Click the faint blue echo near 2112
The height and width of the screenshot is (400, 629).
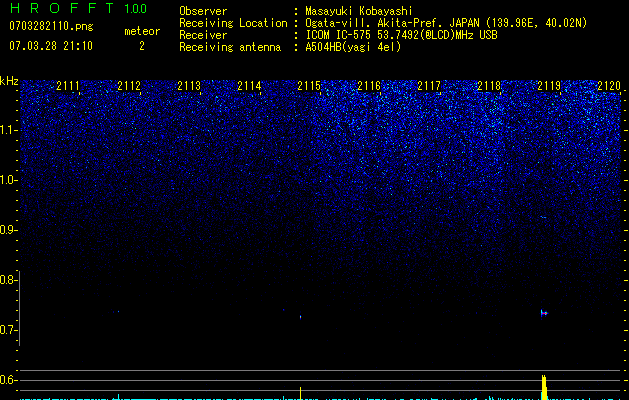tap(118, 311)
